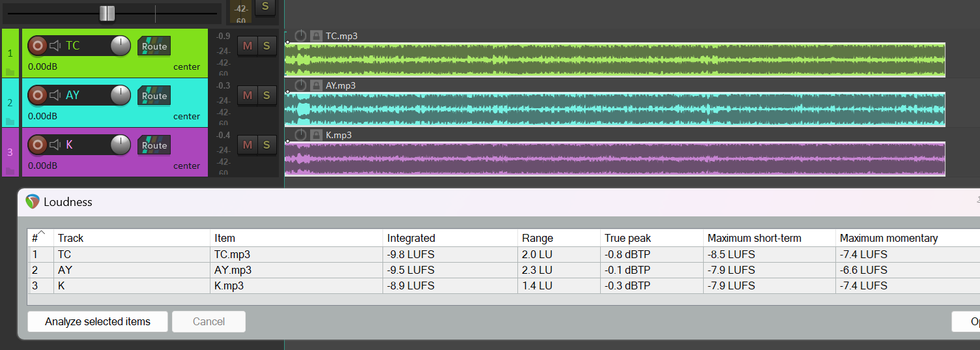Mute the K track
Screen dimensions: 980x350
pyautogui.click(x=247, y=145)
